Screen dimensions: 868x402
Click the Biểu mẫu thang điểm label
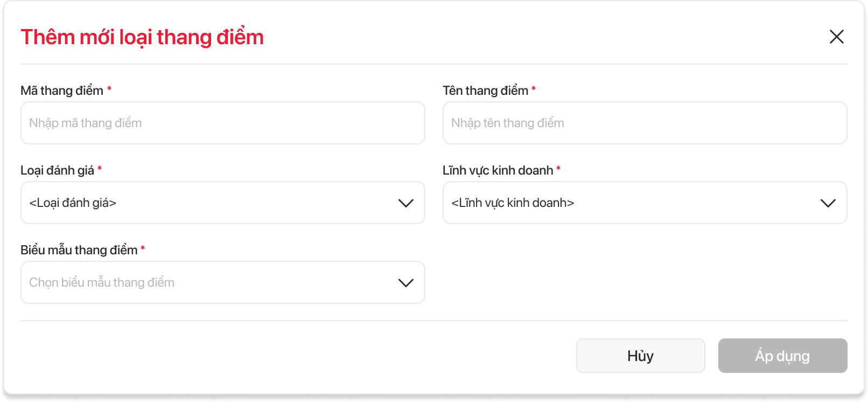click(x=79, y=250)
